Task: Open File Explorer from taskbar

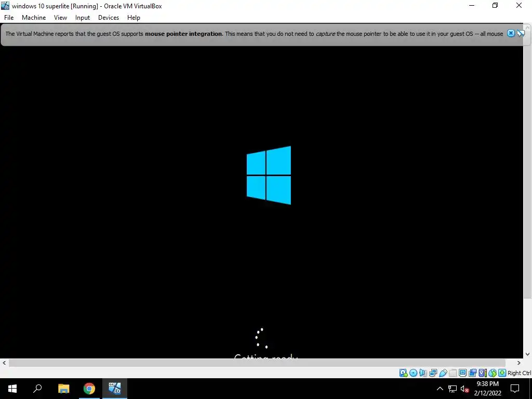Action: [x=63, y=389]
